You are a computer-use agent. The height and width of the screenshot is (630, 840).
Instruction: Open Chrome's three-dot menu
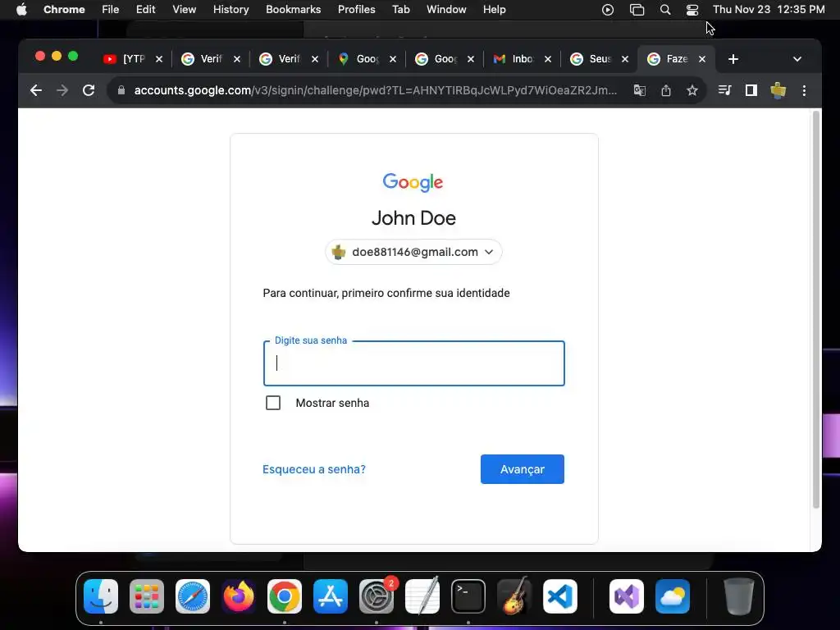tap(804, 90)
